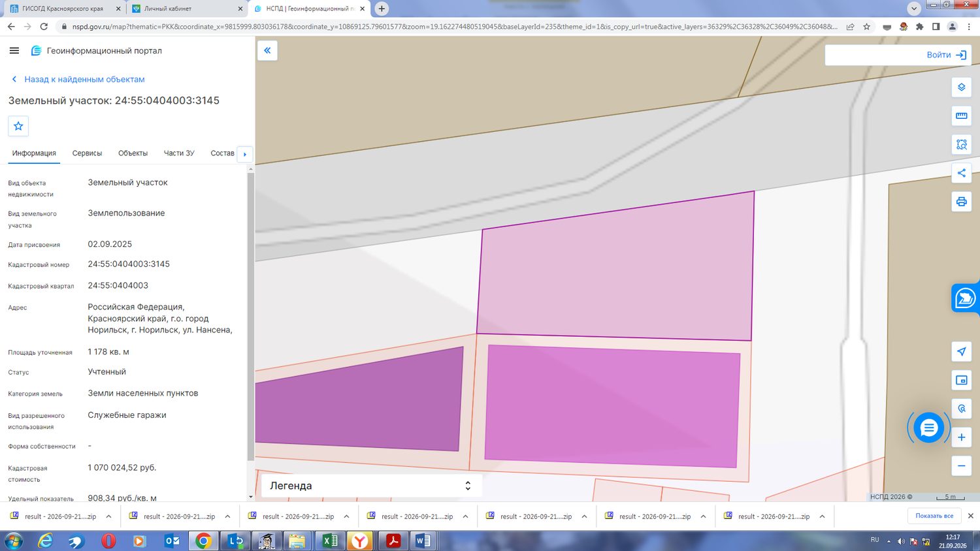
Task: Switch to ГИСОГД Красноярского края browser tab
Action: 63,8
